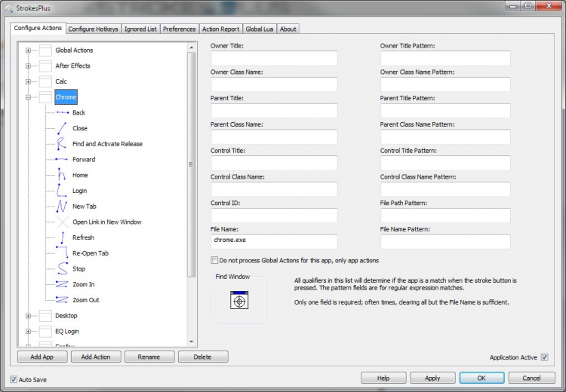This screenshot has width=566, height=392.
Task: Click into the Owner Class Name Pattern field
Action: 445,84
